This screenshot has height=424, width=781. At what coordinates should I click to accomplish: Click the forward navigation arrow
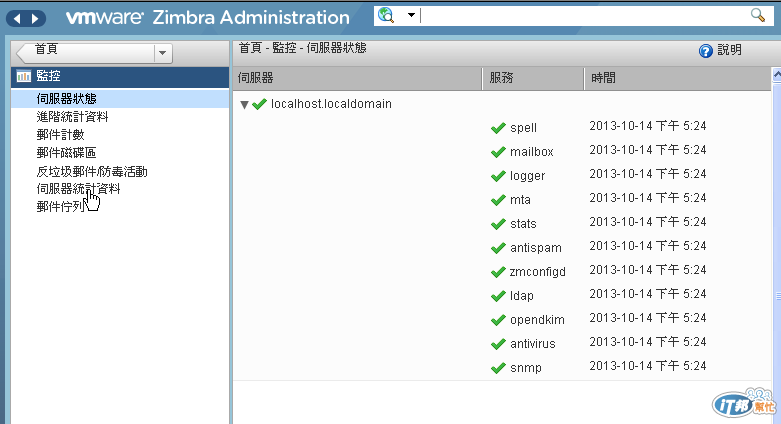pos(36,18)
